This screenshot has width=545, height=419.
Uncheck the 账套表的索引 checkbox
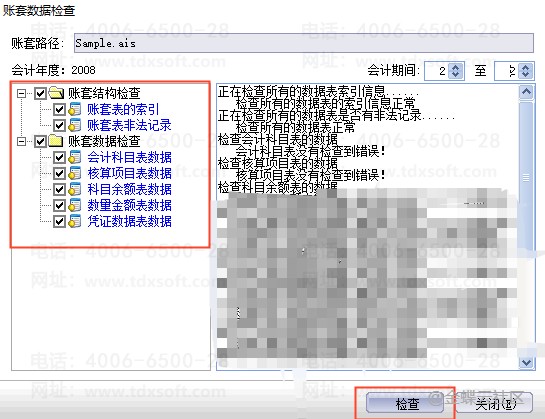(59, 110)
